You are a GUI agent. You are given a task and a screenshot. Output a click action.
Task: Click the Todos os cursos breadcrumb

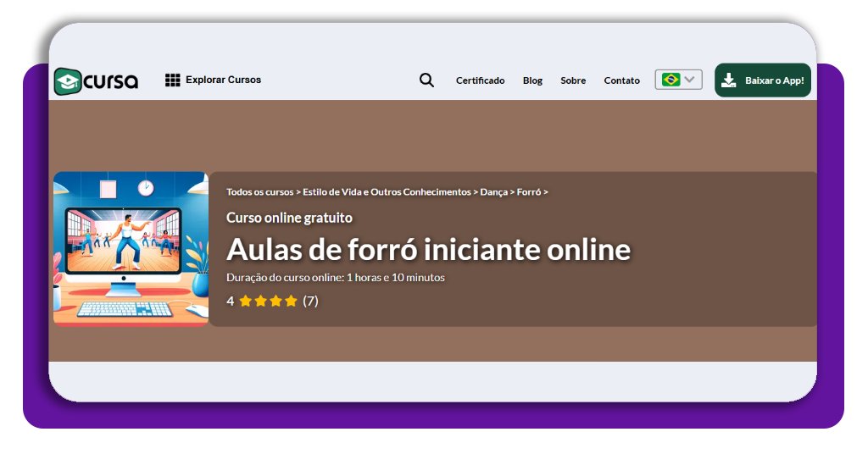[259, 192]
